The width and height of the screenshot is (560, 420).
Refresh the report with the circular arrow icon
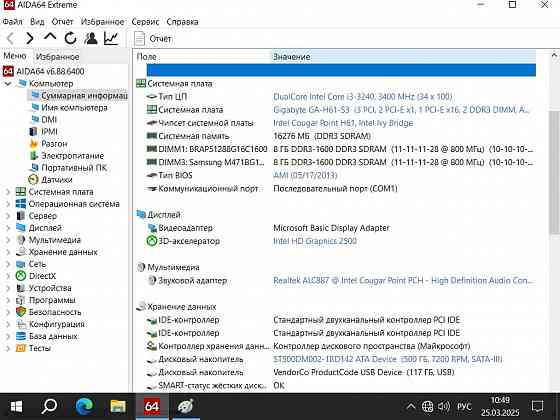click(70, 38)
